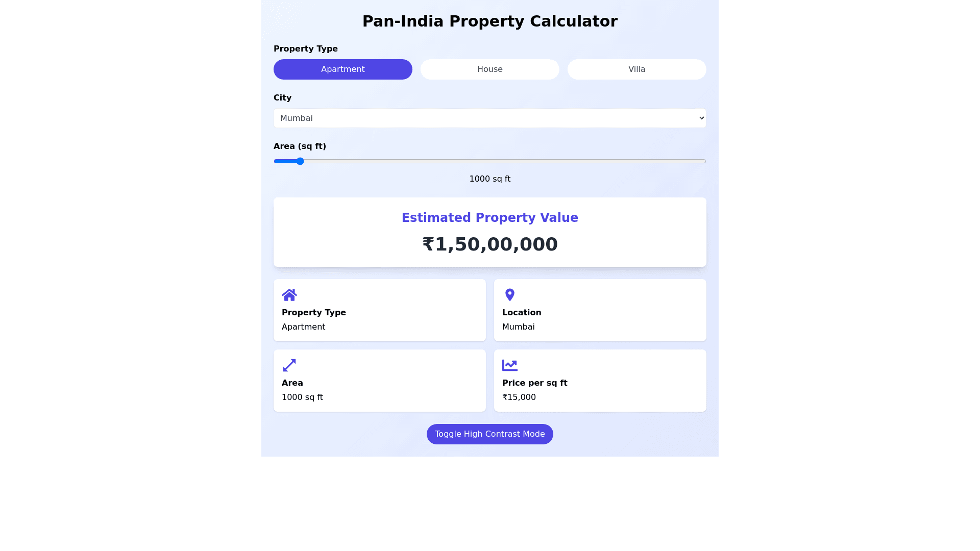Click the location pin icon
Viewport: 980px width, 551px height.
[x=509, y=295]
